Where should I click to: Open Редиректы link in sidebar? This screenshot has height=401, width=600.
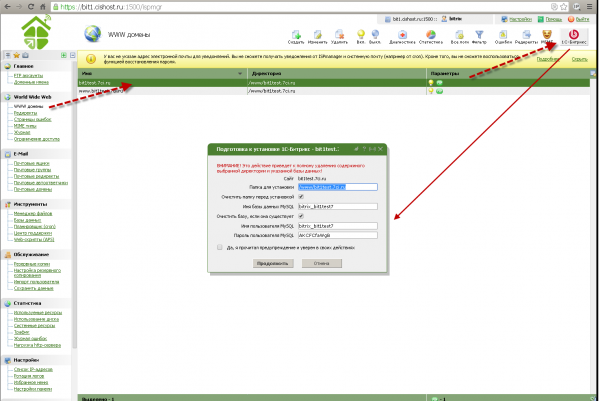click(25, 113)
